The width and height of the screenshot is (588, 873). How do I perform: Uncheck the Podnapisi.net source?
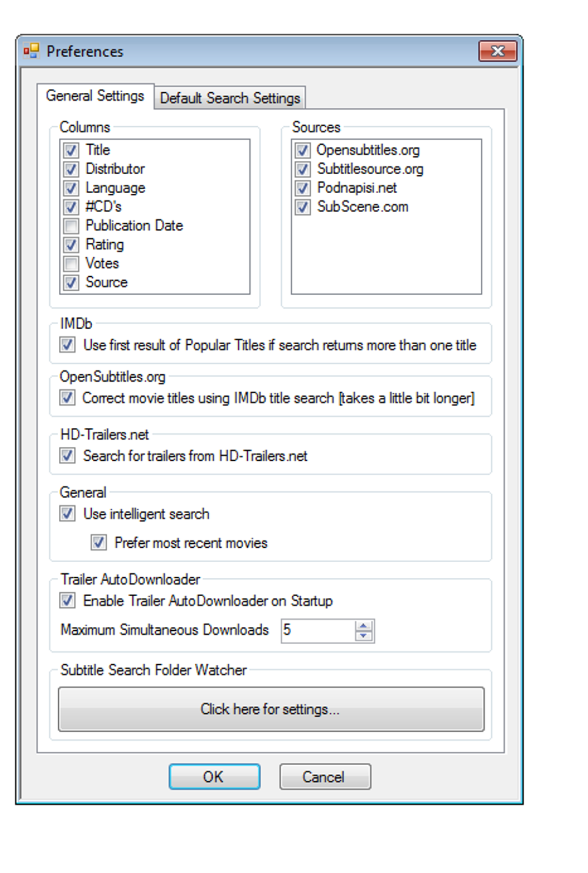coord(303,188)
